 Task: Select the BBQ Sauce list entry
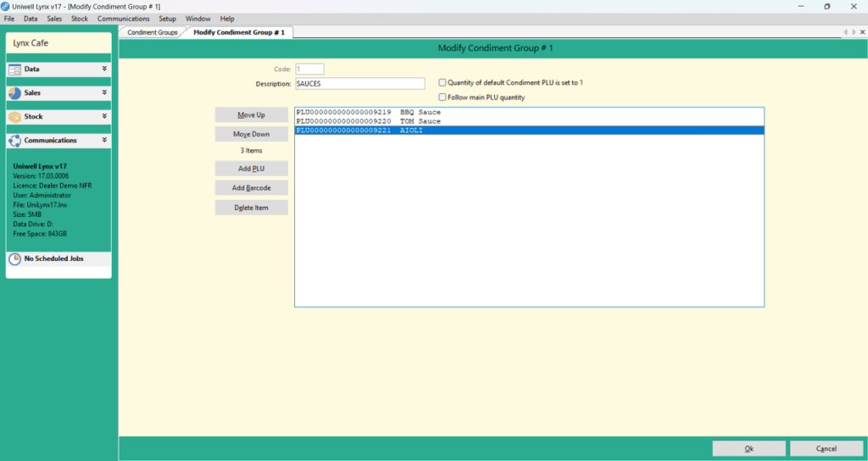coord(529,113)
